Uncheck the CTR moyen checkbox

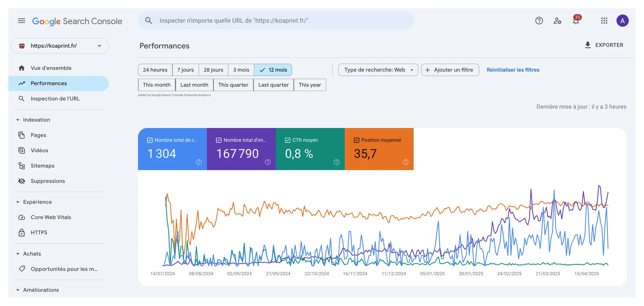[288, 140]
